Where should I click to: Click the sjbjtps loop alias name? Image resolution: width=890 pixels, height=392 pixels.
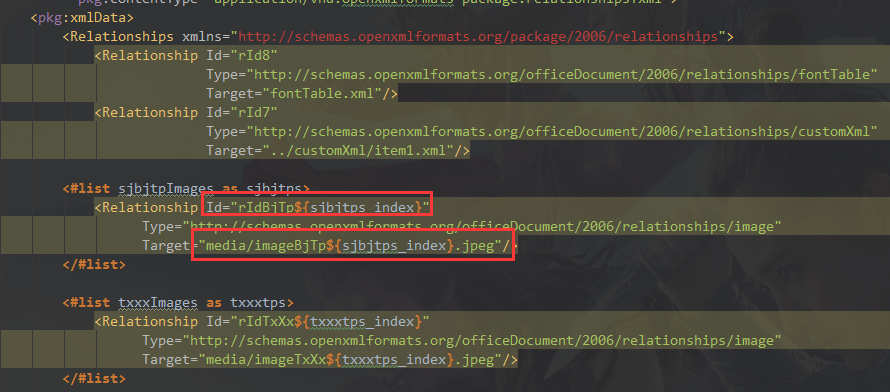pos(274,188)
